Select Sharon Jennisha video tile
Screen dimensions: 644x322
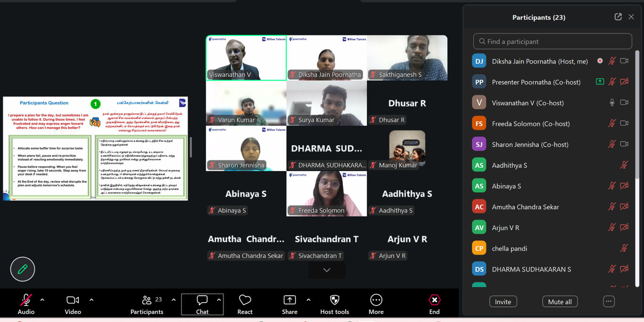pyautogui.click(x=246, y=148)
